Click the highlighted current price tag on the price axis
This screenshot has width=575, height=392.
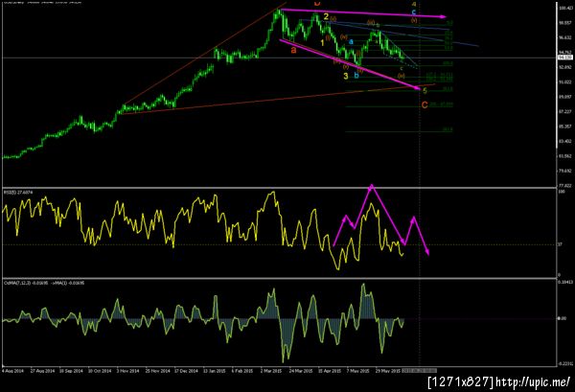(565, 58)
